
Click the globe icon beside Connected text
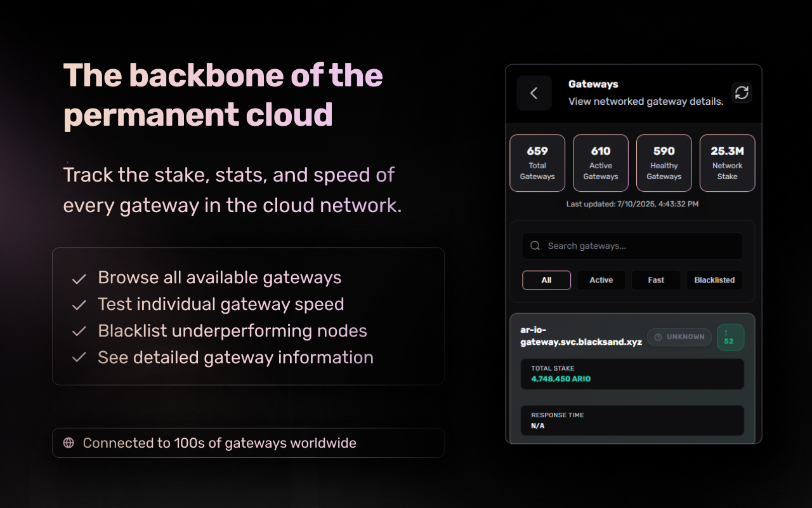click(x=69, y=443)
